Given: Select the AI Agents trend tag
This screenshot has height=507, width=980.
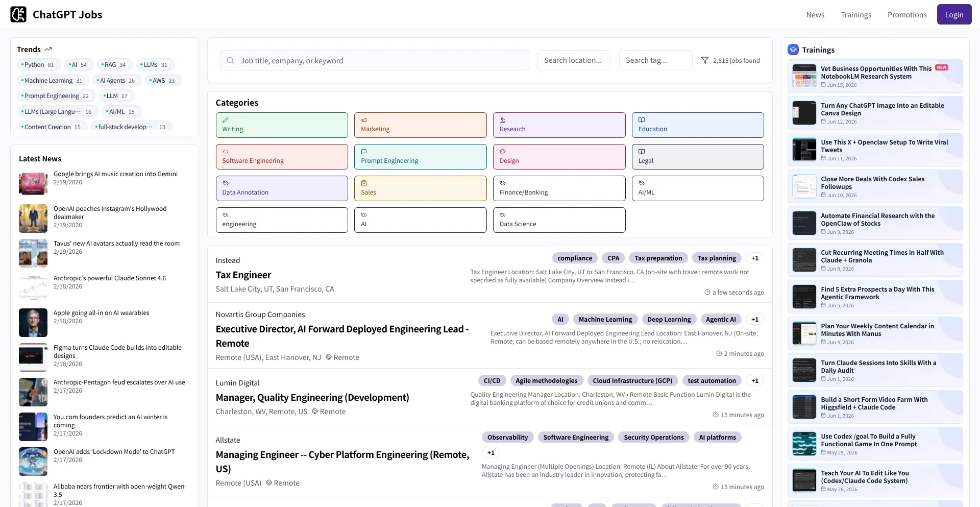Looking at the screenshot, I should tap(116, 81).
